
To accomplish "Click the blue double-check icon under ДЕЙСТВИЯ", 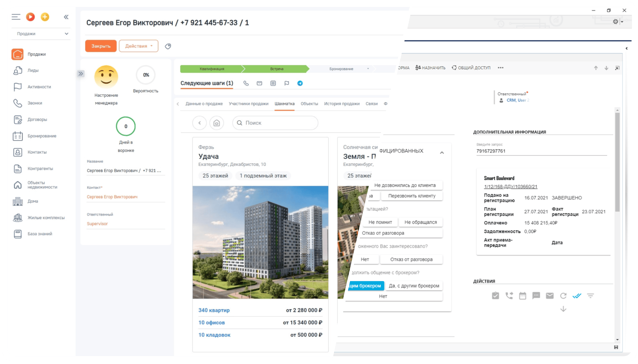I will pyautogui.click(x=577, y=296).
